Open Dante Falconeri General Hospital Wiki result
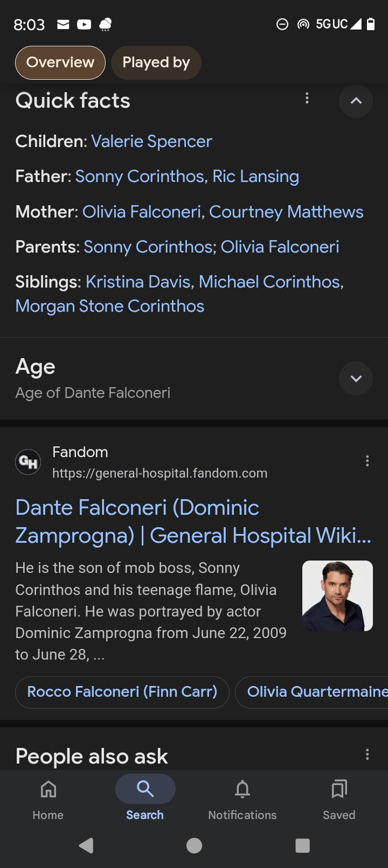Viewport: 388px width, 868px height. click(x=192, y=521)
